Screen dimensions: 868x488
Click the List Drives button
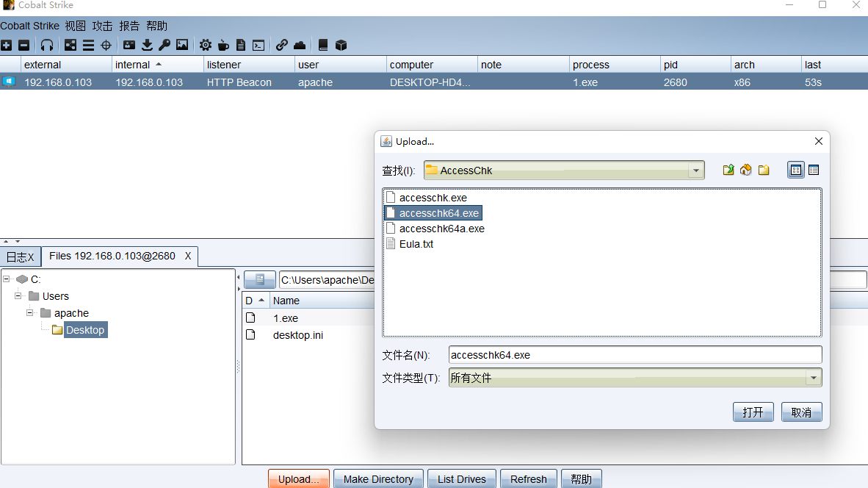tap(462, 479)
